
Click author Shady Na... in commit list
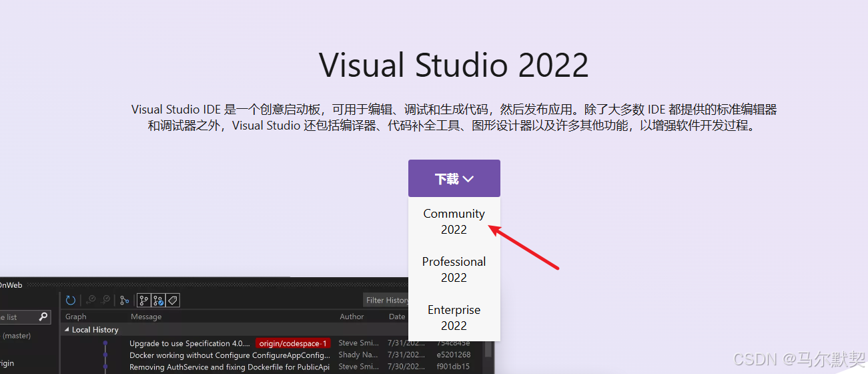coord(358,355)
